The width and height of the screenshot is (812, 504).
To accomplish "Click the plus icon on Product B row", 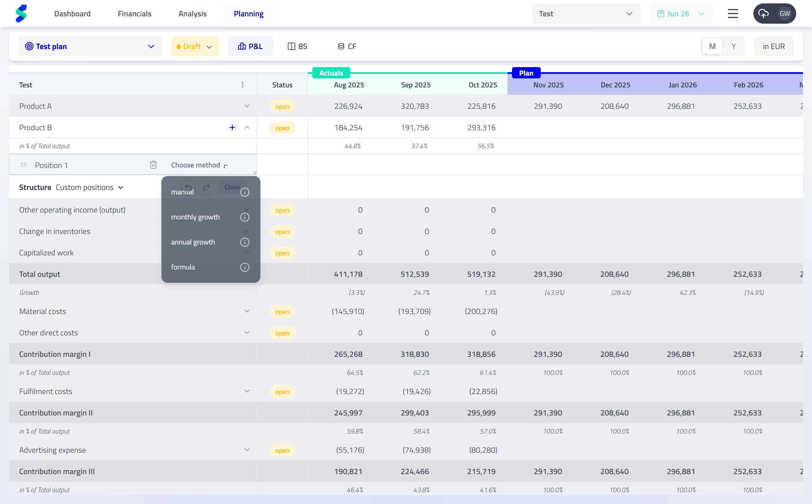I will pos(232,127).
